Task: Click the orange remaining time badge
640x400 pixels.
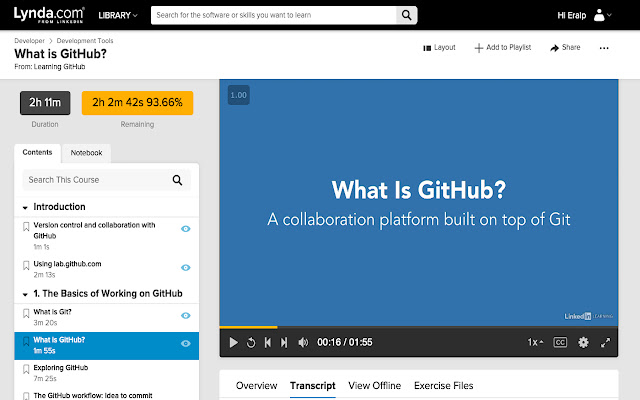Action: (x=137, y=102)
